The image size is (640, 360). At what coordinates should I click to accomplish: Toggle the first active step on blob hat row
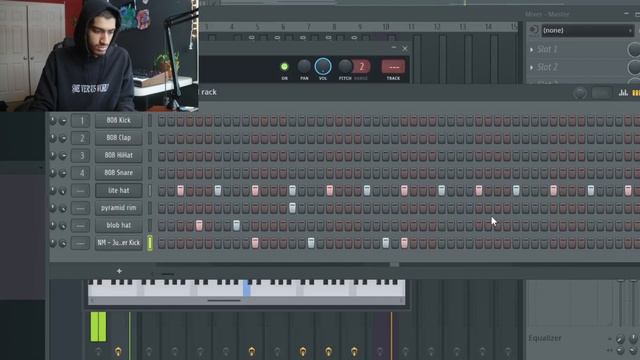pos(199,225)
